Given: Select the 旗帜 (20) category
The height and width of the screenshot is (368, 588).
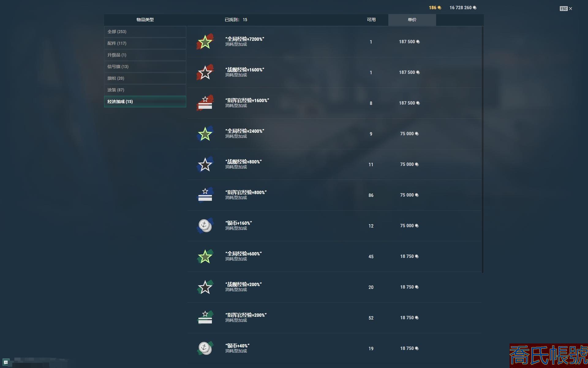Looking at the screenshot, I should tap(145, 78).
